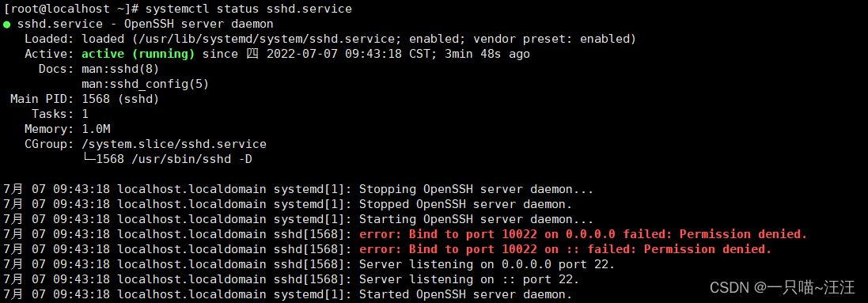Click the green active (running) status text
Viewport: 868px width, 303px height.
coord(138,55)
